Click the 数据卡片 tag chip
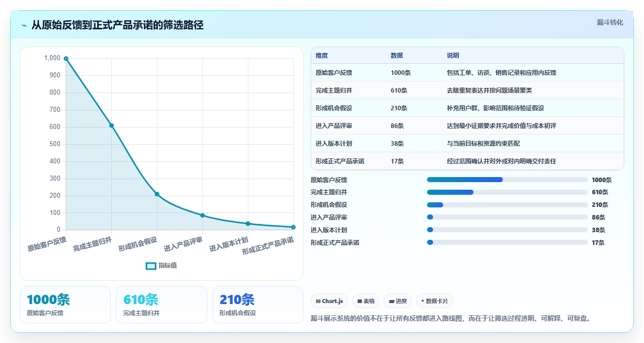This screenshot has height=343, width=644. (x=434, y=301)
